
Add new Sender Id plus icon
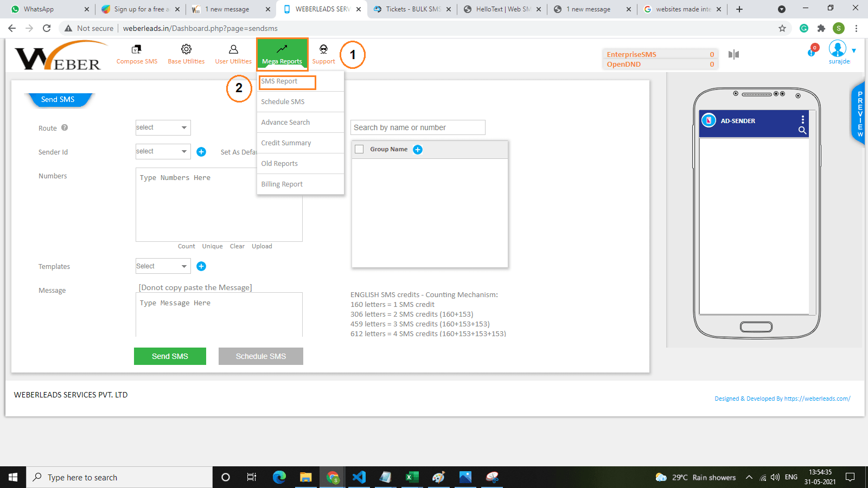click(x=201, y=152)
